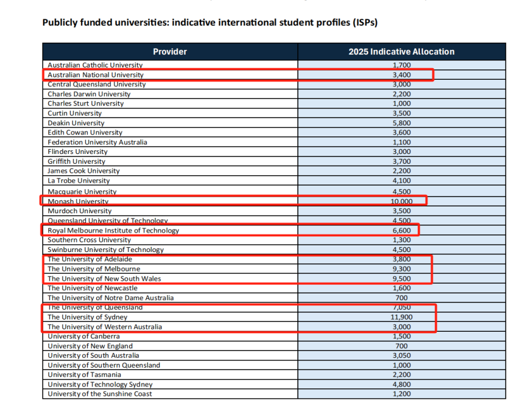Viewport: 527px width, 420px height.
Task: Click the Provider column header
Action: pos(170,51)
